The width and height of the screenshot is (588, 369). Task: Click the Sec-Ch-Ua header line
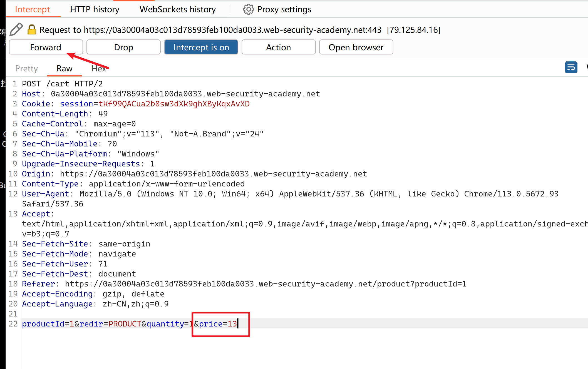[x=143, y=134]
